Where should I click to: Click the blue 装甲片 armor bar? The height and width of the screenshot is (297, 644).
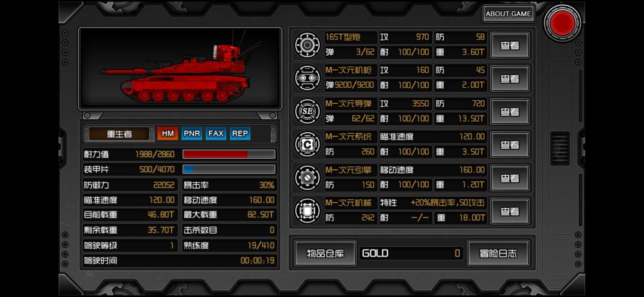[x=229, y=169]
